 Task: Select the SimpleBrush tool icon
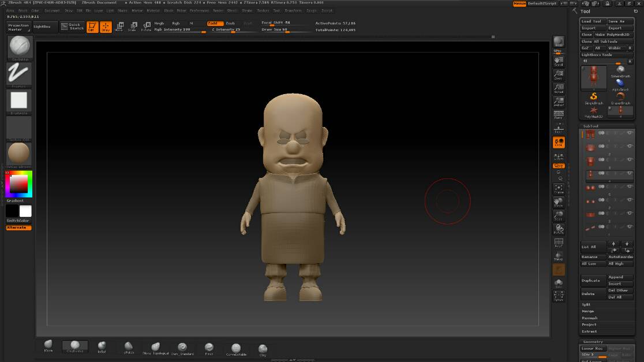tap(594, 98)
